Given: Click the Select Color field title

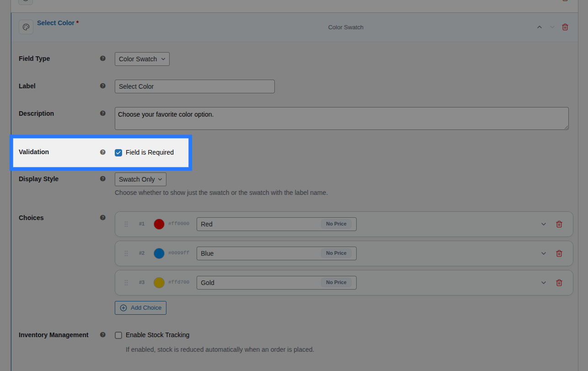Looking at the screenshot, I should (56, 23).
